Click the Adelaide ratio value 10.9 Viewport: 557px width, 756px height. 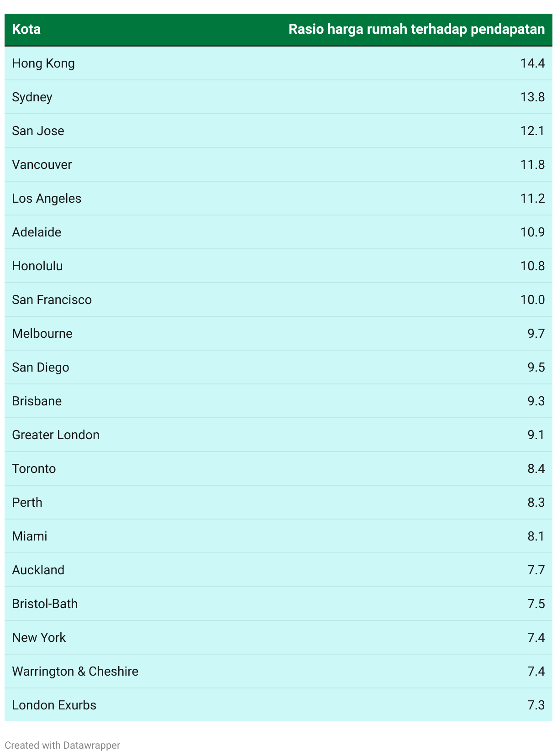pos(532,232)
